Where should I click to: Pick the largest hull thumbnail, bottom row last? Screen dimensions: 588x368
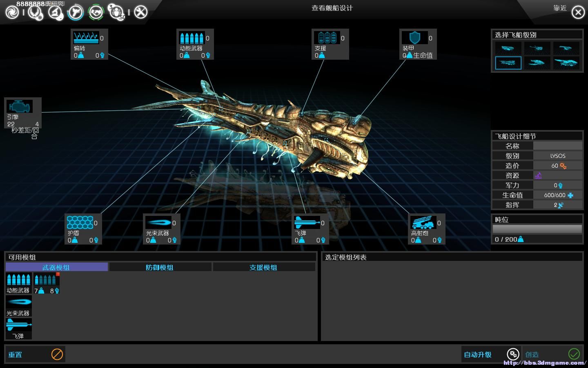point(566,63)
